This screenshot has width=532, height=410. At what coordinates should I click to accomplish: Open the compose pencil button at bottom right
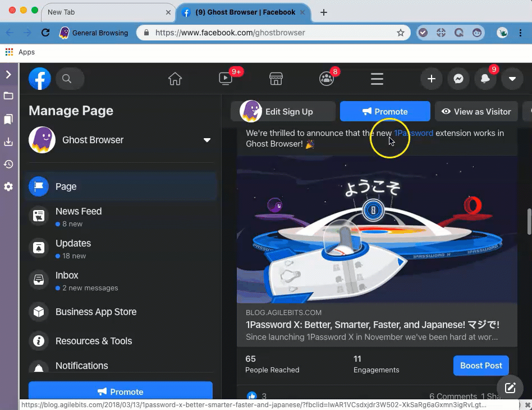point(510,388)
